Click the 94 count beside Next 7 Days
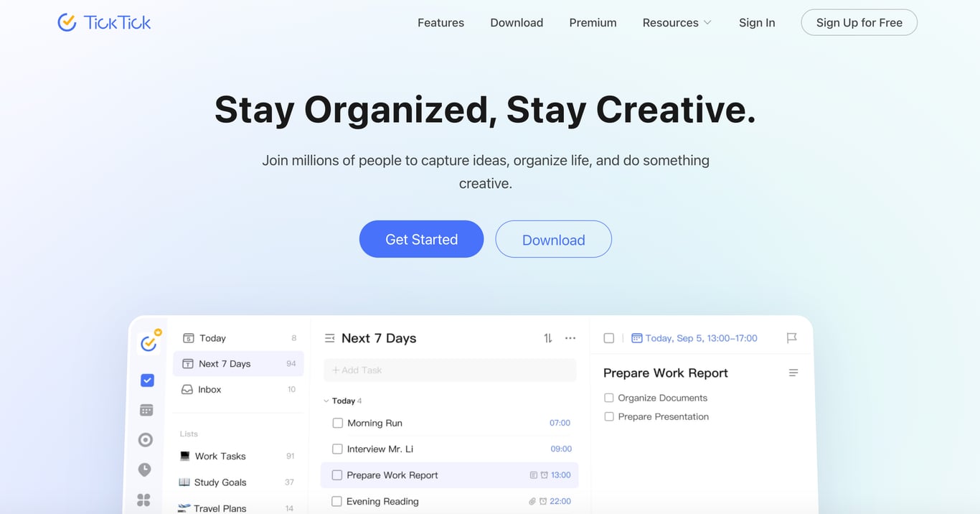The height and width of the screenshot is (514, 980). pos(291,364)
